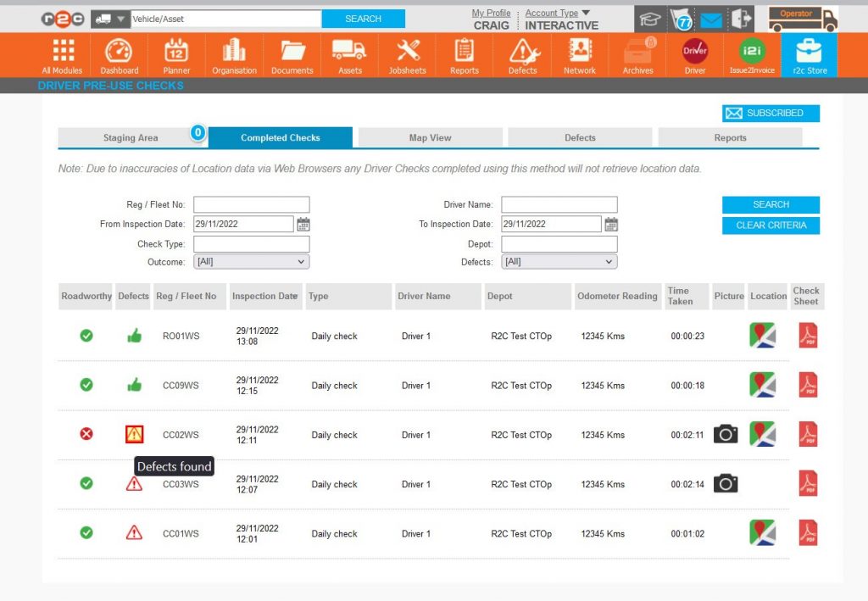
Task: Open the My Profile link
Action: 491,14
